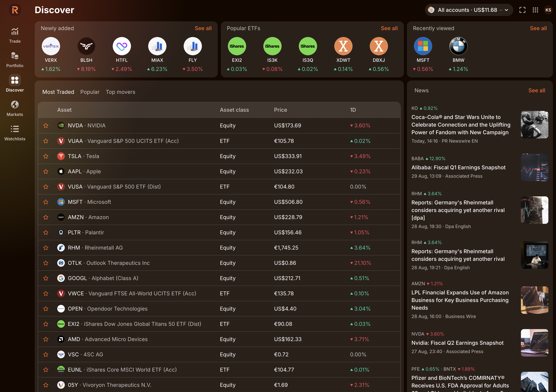The image size is (556, 392).
Task: Sort table by 1D column header
Action: click(353, 110)
